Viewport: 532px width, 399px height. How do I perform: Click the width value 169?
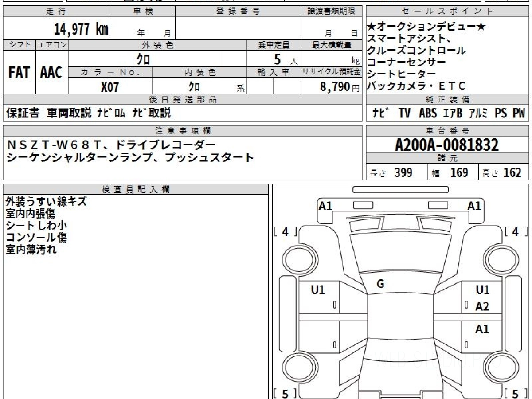[459, 172]
